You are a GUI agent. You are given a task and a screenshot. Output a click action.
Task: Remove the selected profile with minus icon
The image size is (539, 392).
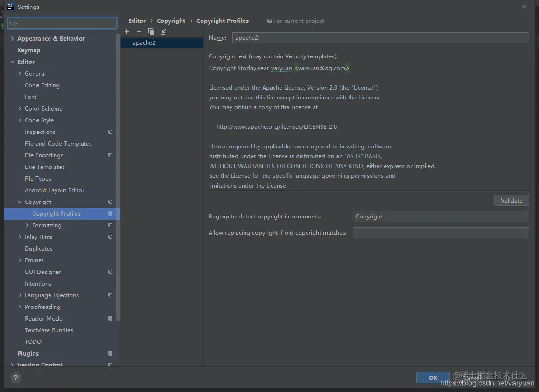(x=139, y=32)
